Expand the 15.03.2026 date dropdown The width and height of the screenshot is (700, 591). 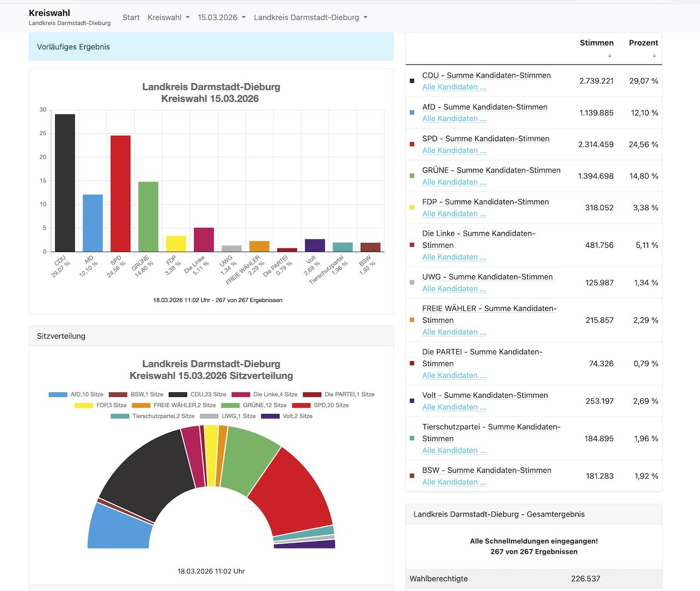coord(221,18)
